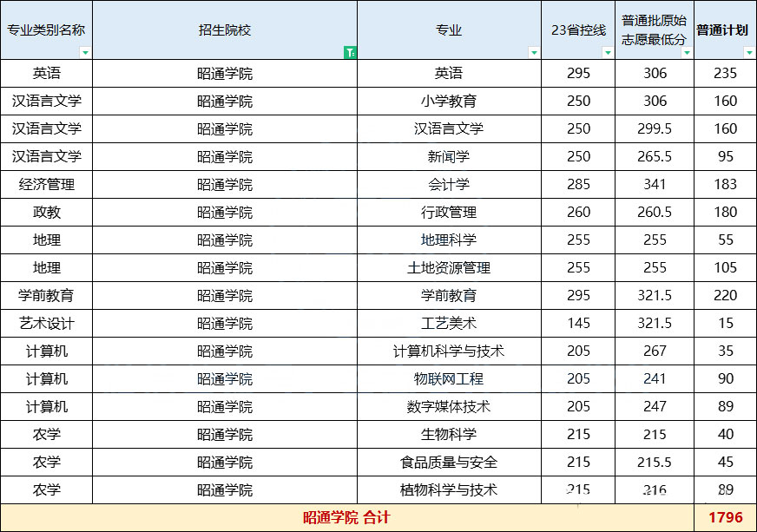Select the 145 control line cell
The image size is (757, 532).
click(x=578, y=324)
